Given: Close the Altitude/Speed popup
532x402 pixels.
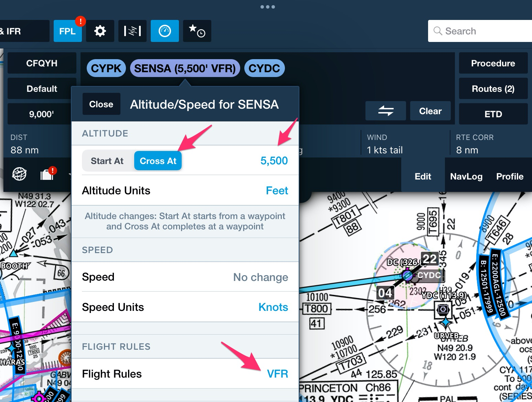Looking at the screenshot, I should (x=101, y=104).
